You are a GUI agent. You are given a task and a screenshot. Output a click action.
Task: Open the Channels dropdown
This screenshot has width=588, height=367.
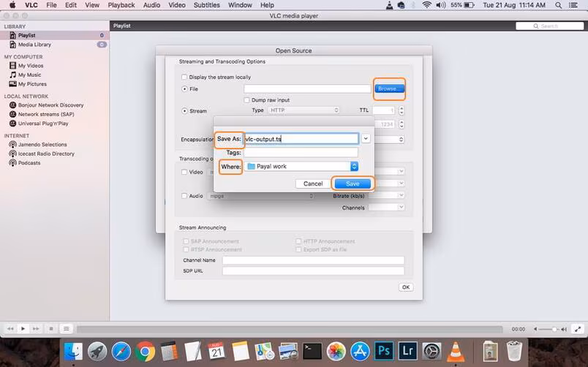387,208
